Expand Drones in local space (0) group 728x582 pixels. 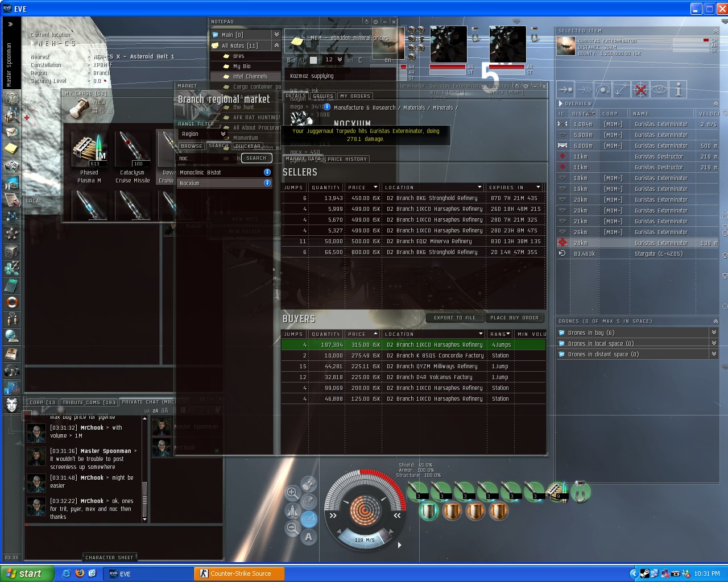point(714,343)
